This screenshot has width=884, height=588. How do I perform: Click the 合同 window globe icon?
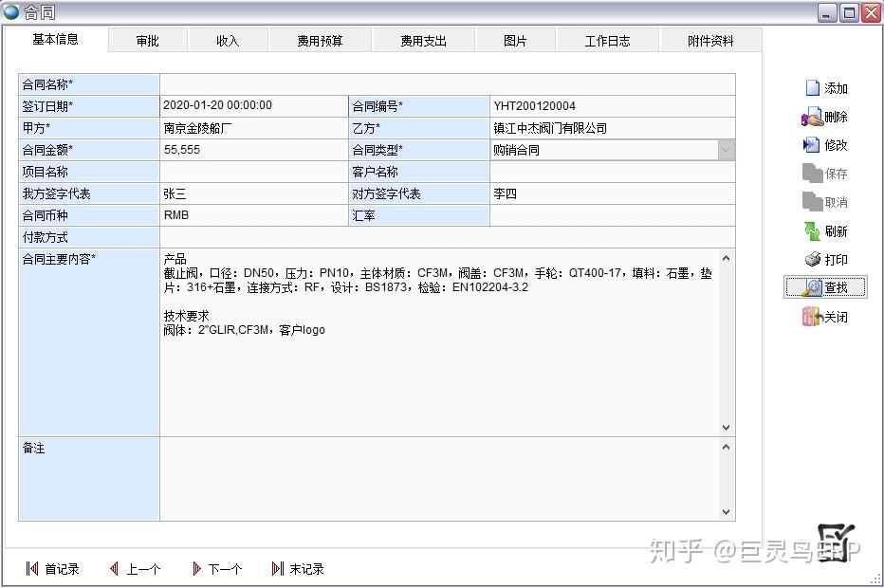[x=11, y=11]
